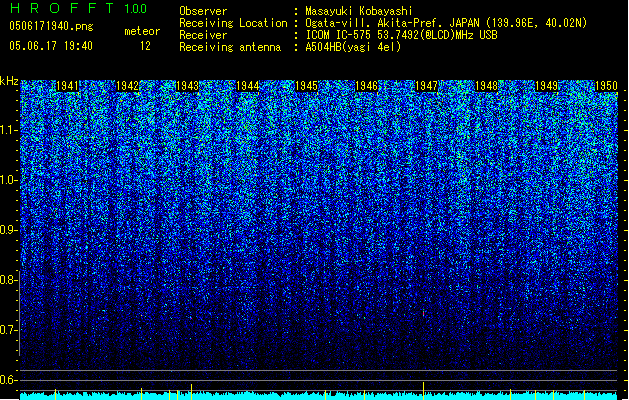The width and height of the screenshot is (629, 400).
Task: Click the date stamp 05.06.17 19:40
Action: coord(51,46)
